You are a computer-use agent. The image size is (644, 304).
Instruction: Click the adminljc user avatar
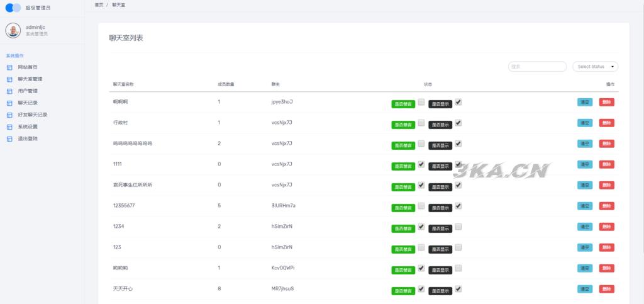[x=13, y=30]
